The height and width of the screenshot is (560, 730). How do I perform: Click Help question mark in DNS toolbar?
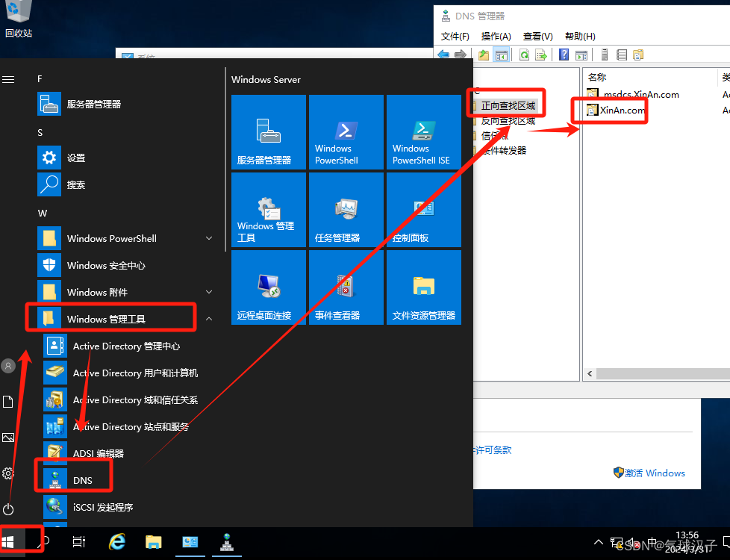pyautogui.click(x=564, y=55)
